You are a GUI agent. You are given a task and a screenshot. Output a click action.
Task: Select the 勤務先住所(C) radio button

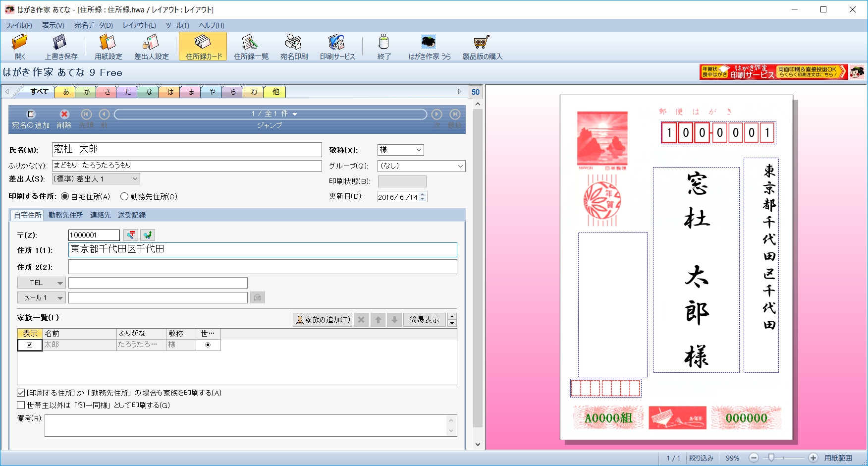(x=124, y=197)
